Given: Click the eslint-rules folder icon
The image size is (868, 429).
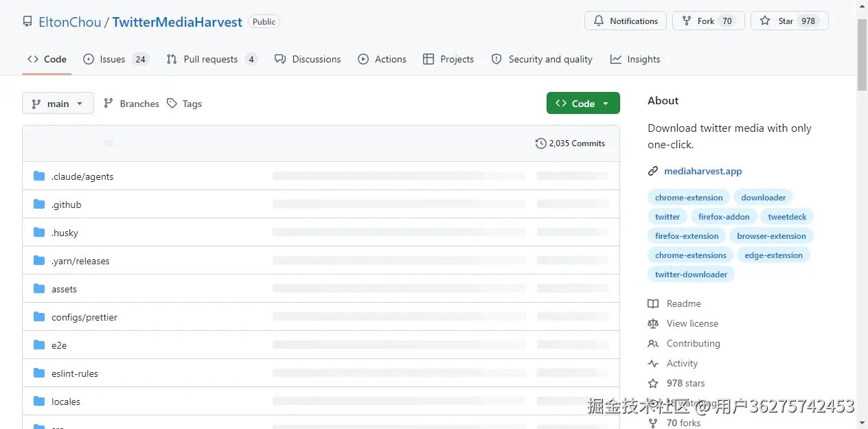Looking at the screenshot, I should click(x=39, y=373).
